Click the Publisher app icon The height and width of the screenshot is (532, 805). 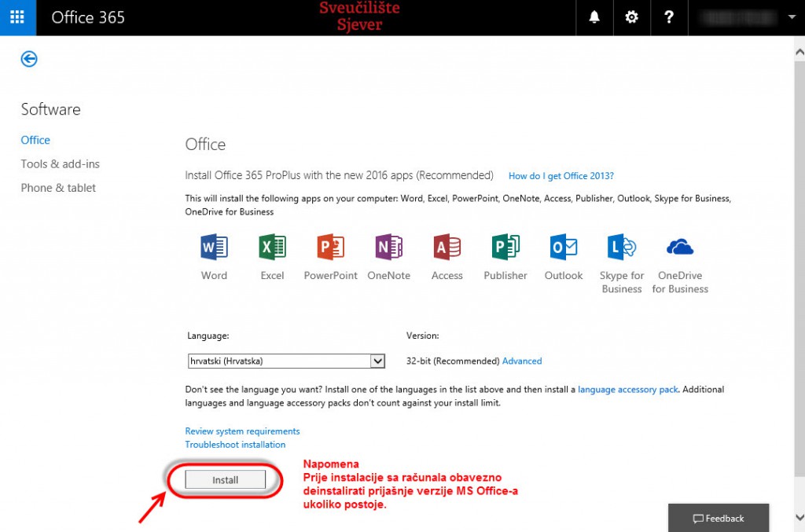pyautogui.click(x=505, y=248)
